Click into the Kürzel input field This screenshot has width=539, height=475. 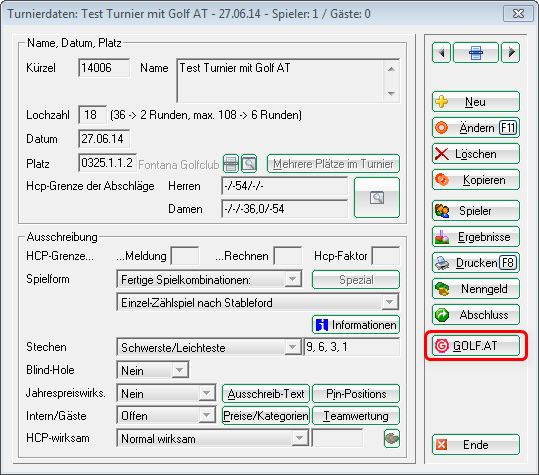[104, 68]
